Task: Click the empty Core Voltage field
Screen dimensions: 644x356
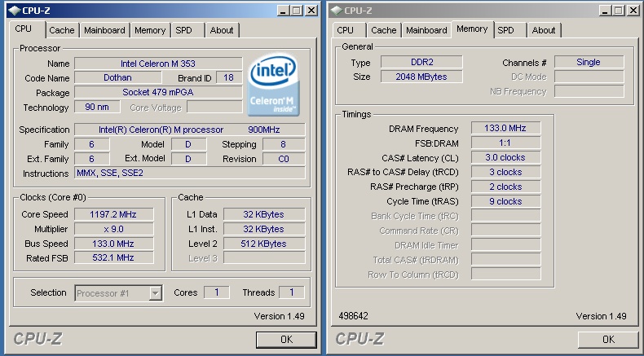Action: pos(214,108)
